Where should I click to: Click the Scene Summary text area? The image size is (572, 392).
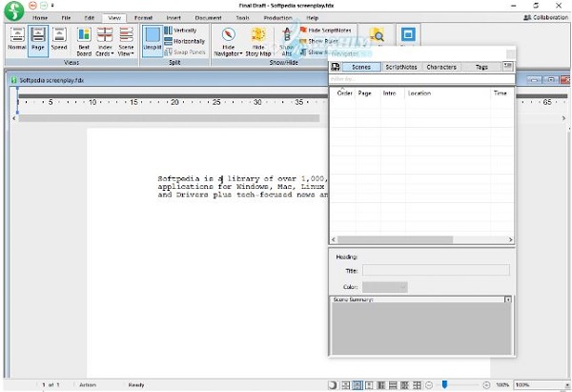[x=421, y=328]
